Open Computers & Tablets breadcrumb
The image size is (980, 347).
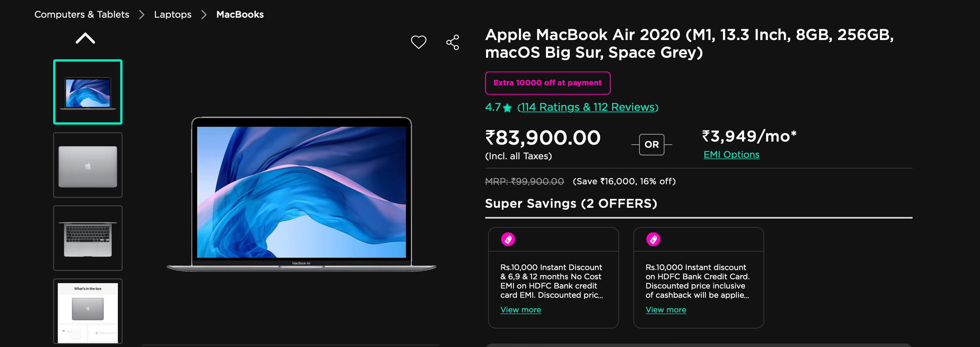(x=82, y=15)
